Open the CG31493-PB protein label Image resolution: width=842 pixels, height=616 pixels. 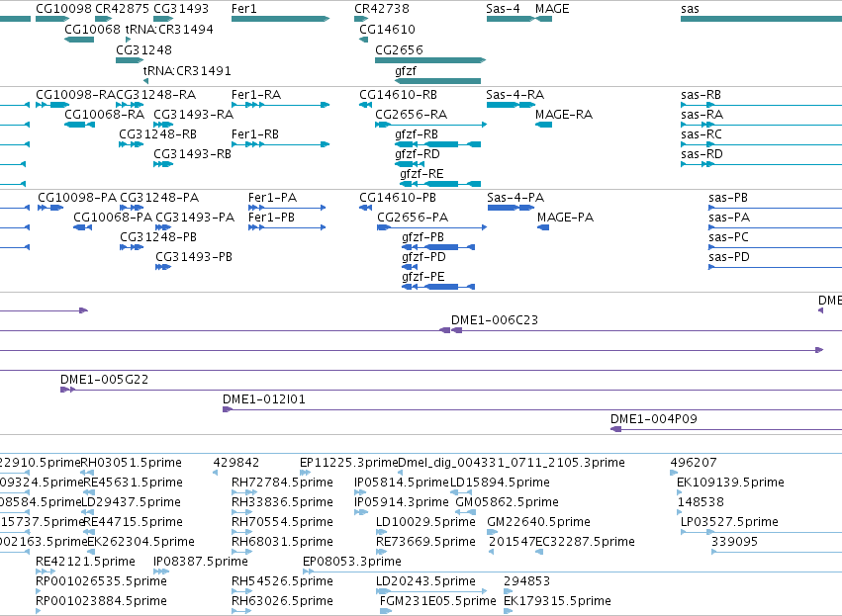[x=194, y=257]
